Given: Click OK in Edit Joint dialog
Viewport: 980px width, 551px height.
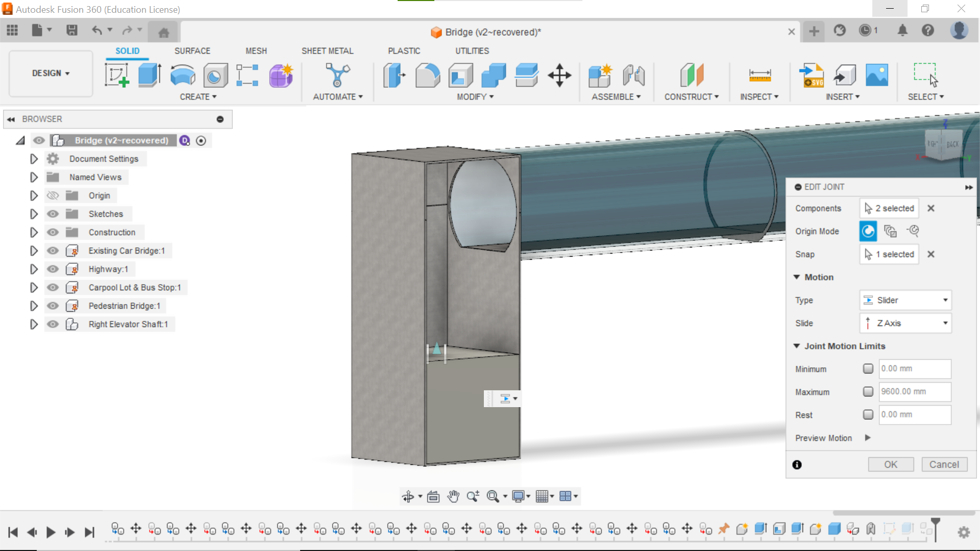Looking at the screenshot, I should (x=890, y=464).
